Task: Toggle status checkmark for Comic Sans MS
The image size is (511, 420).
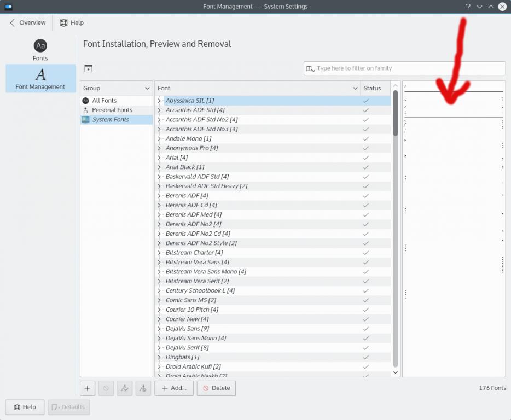Action: pyautogui.click(x=365, y=300)
